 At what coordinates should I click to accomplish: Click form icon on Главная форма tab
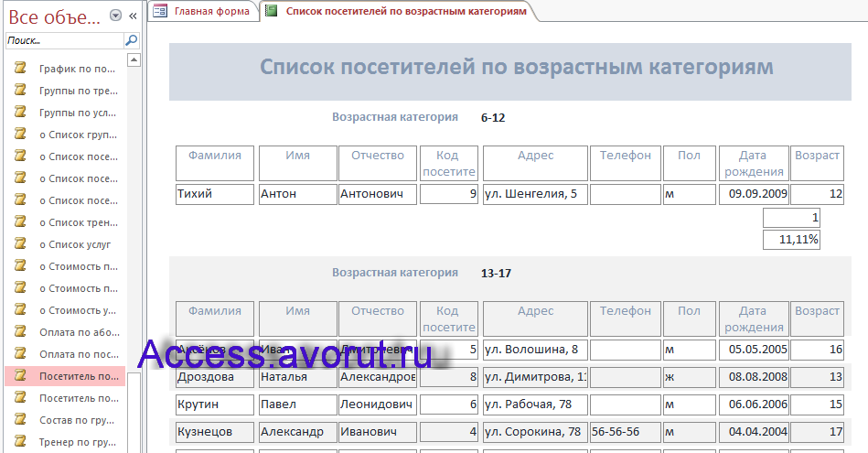coord(160,10)
